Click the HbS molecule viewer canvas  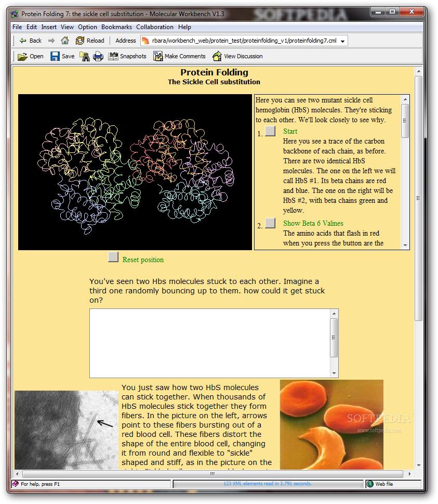(135, 172)
